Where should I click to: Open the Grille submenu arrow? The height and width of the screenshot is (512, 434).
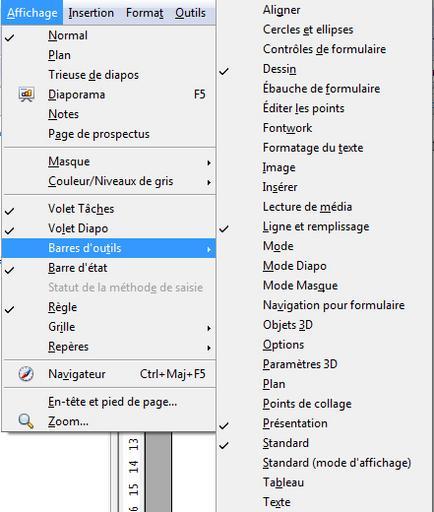click(x=209, y=328)
